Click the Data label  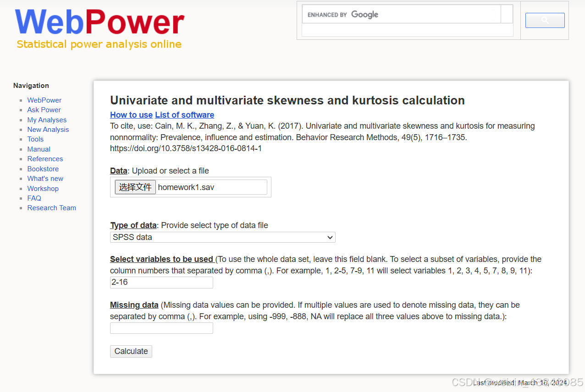118,171
